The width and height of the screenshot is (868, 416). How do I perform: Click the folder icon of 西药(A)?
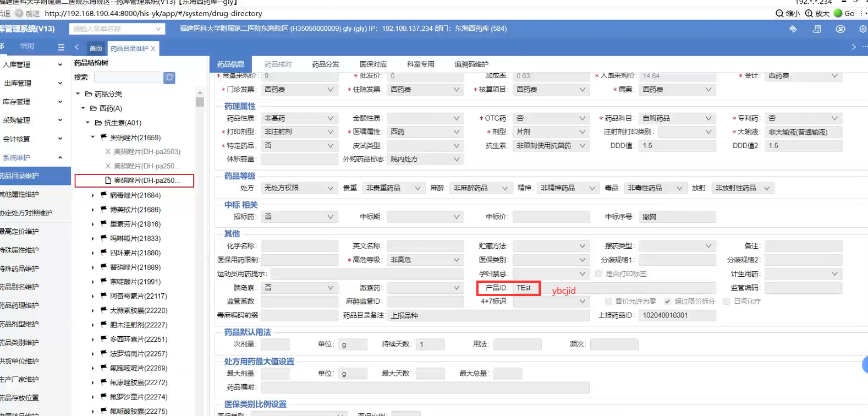(x=94, y=108)
